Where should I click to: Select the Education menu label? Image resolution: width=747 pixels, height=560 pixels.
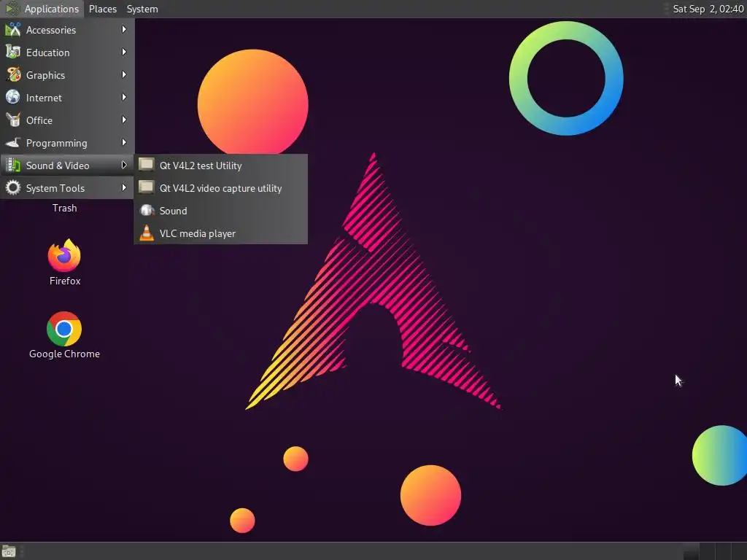(x=47, y=52)
